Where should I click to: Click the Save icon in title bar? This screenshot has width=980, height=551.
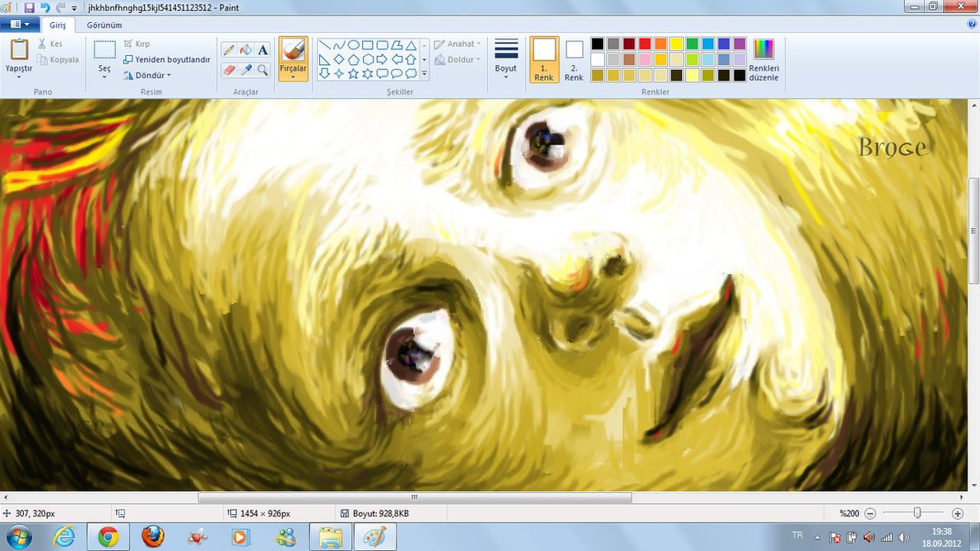pyautogui.click(x=30, y=7)
